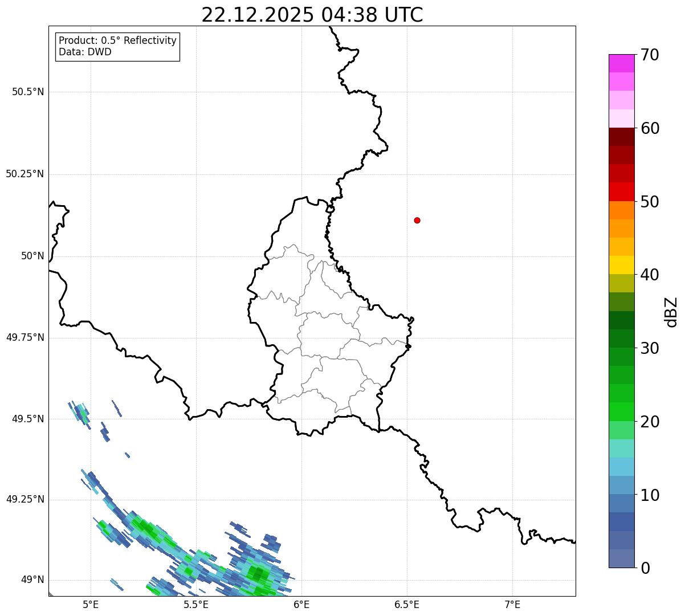Click the 5°E longitude label
Screen dimensions: 685x616
(x=91, y=605)
